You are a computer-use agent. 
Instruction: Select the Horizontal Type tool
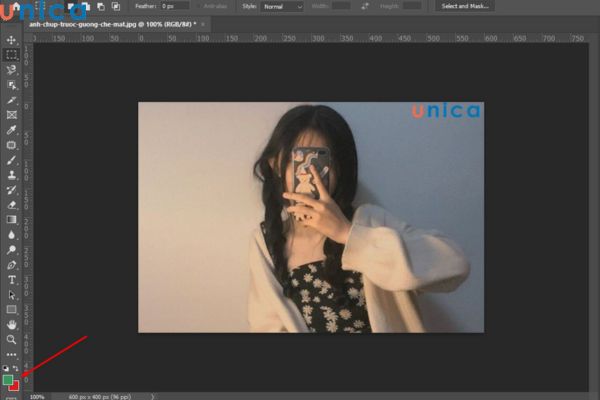tap(11, 280)
